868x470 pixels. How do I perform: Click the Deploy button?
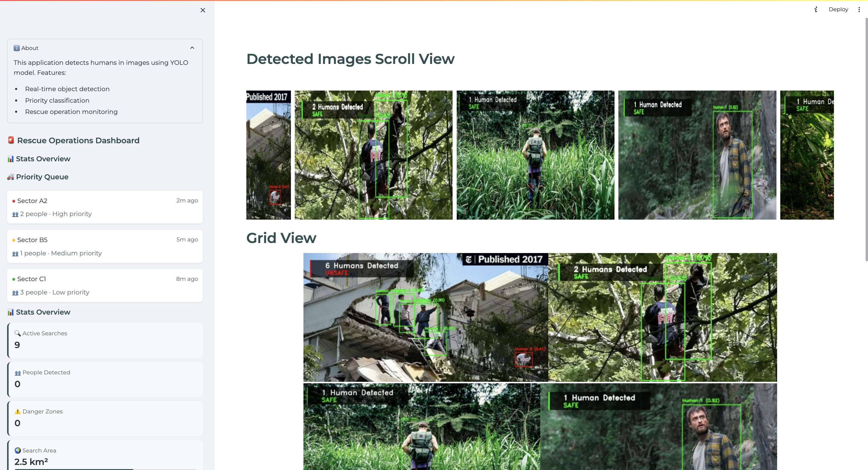(838, 9)
